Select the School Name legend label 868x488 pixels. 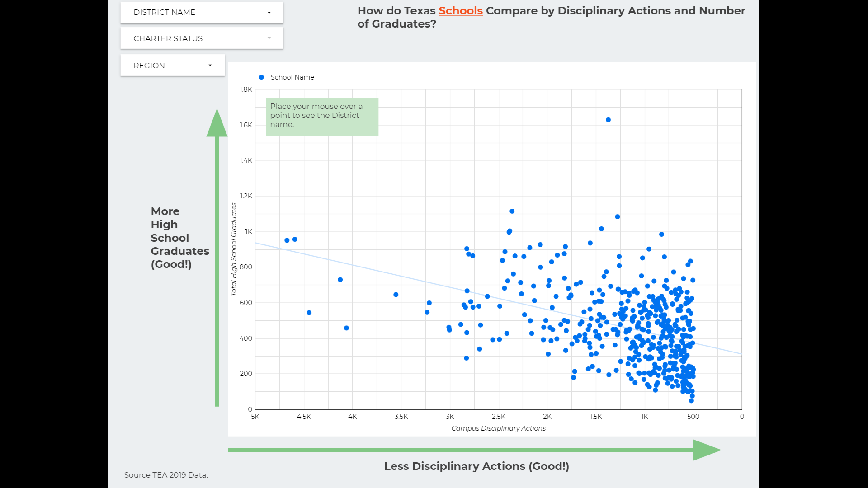(292, 77)
